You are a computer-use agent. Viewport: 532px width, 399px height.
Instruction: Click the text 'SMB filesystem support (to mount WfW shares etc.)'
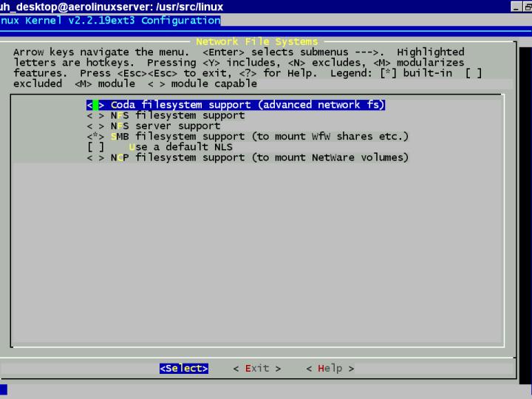pos(259,137)
